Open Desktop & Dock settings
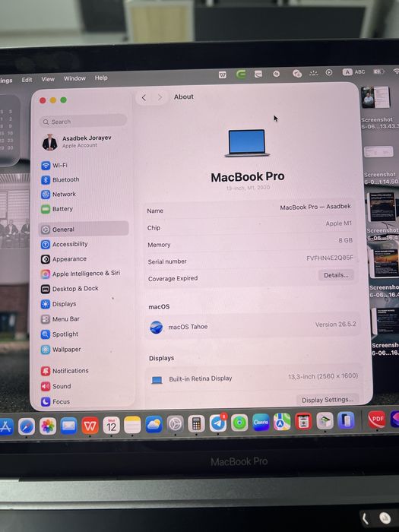 click(x=70, y=288)
